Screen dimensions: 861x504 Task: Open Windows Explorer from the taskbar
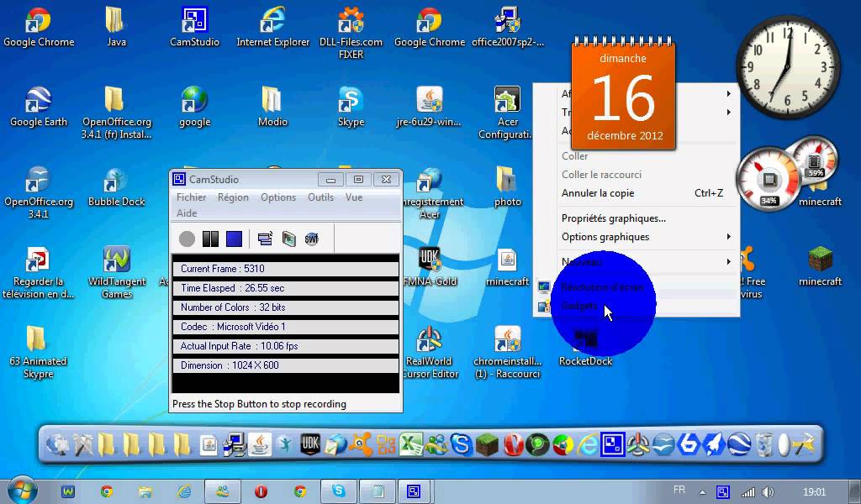click(x=145, y=491)
